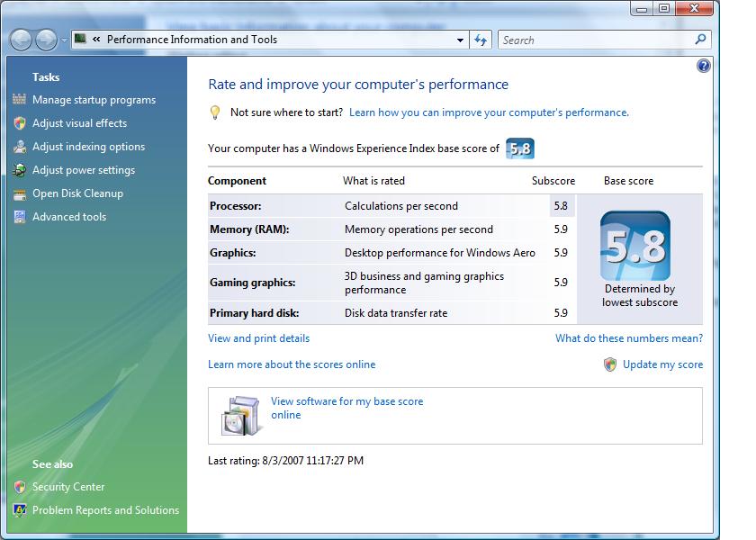Click the Advanced tools icon
756x540 pixels.
tap(20, 217)
